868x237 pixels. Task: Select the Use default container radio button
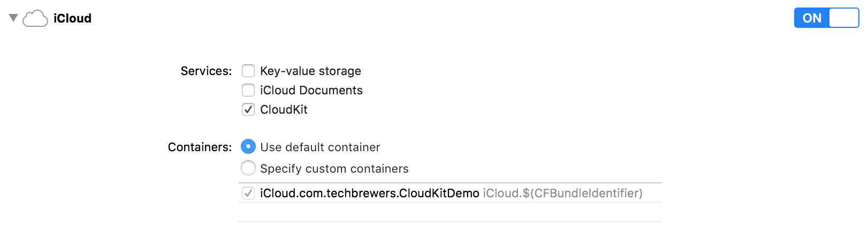pos(248,146)
